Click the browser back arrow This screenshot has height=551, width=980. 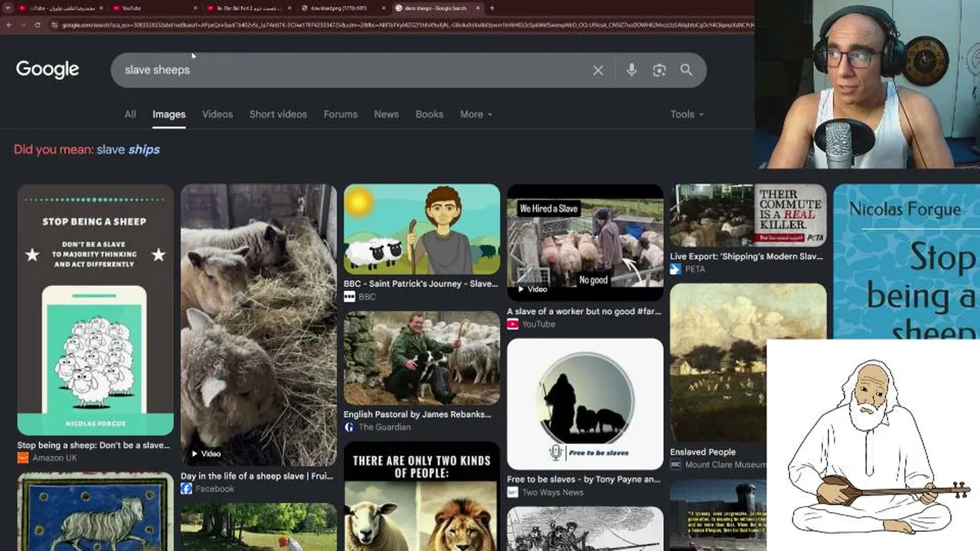pyautogui.click(x=9, y=25)
